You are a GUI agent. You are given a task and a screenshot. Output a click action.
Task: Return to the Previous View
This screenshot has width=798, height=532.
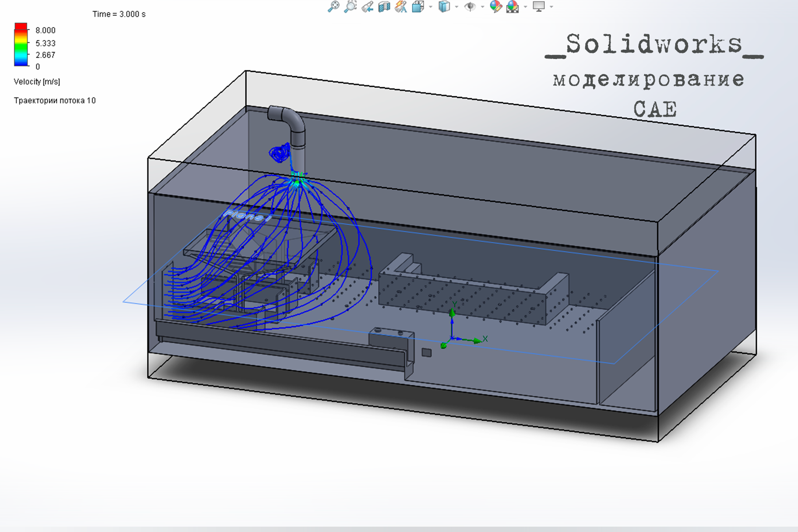[367, 7]
